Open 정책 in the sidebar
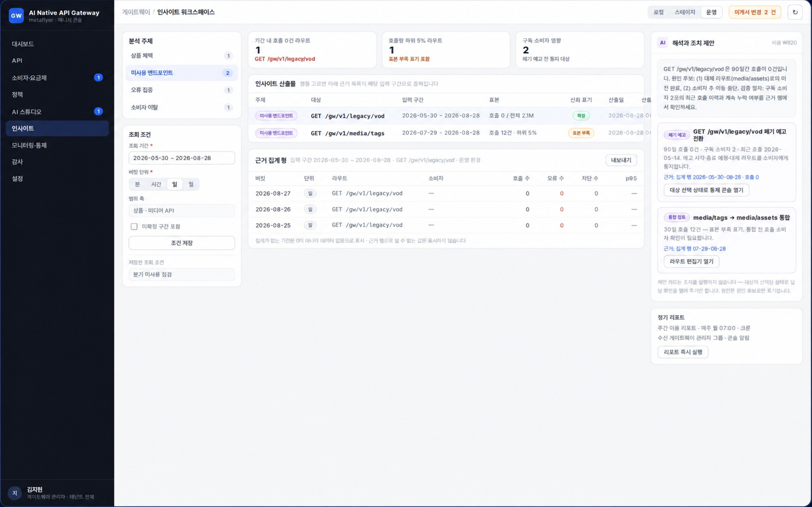Screen dimensions: 812x507 tap(57, 95)
